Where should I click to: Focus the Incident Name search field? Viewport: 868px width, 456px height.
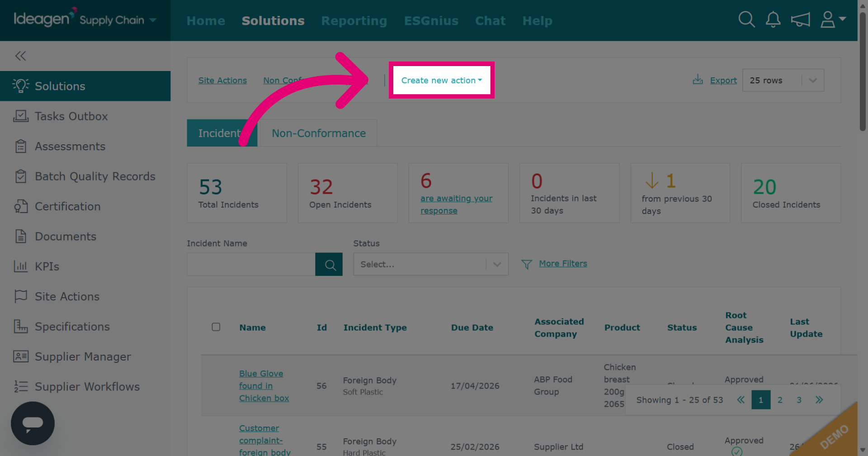(251, 265)
